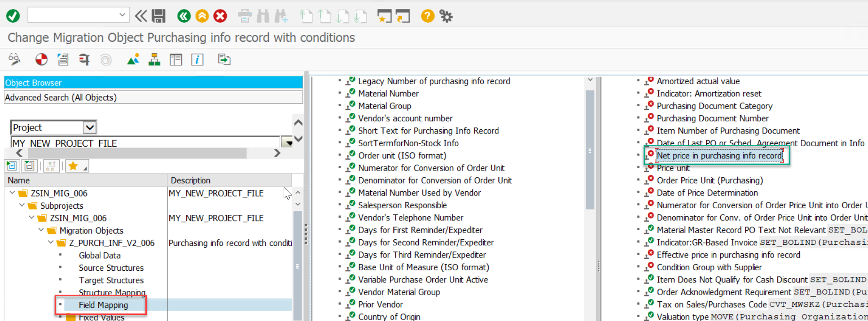Select 'Net price in purchasing info record'

coord(719,156)
